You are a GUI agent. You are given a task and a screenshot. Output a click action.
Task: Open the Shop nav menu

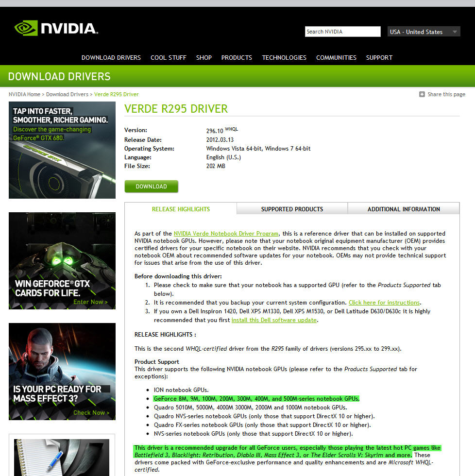tap(204, 58)
